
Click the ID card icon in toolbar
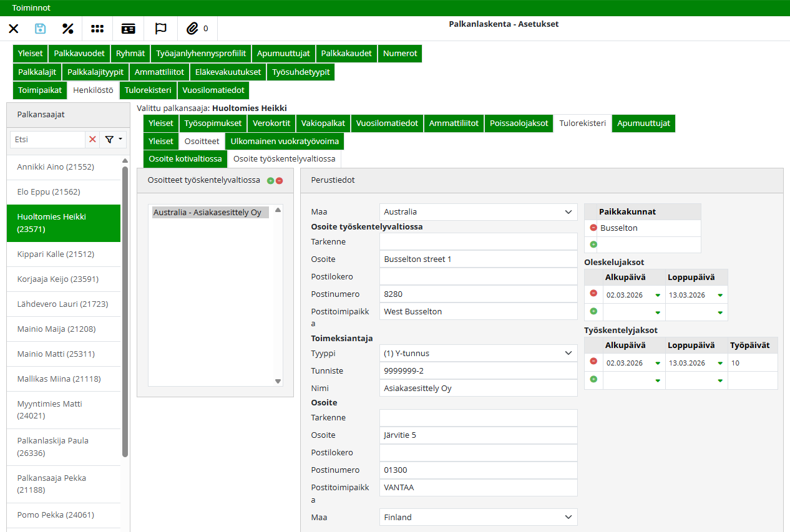(x=129, y=29)
